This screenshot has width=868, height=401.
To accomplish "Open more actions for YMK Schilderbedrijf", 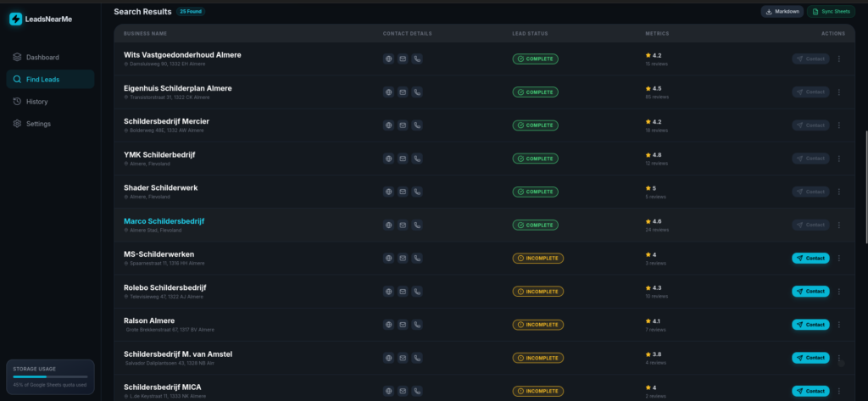I will [x=838, y=159].
